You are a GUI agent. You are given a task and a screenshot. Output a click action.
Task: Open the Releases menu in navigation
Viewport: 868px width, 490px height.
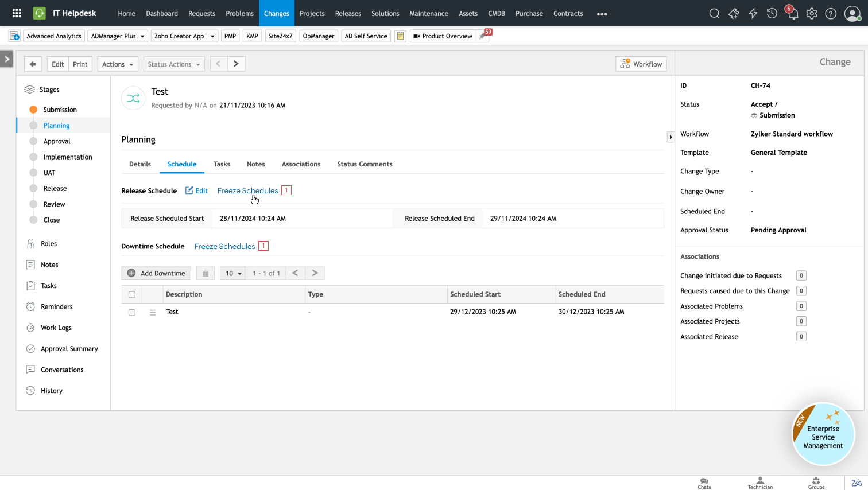pos(348,14)
